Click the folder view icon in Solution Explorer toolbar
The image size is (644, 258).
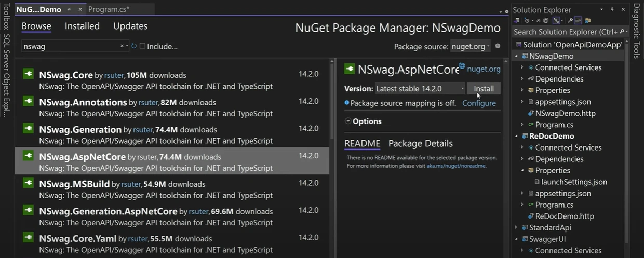pyautogui.click(x=587, y=20)
